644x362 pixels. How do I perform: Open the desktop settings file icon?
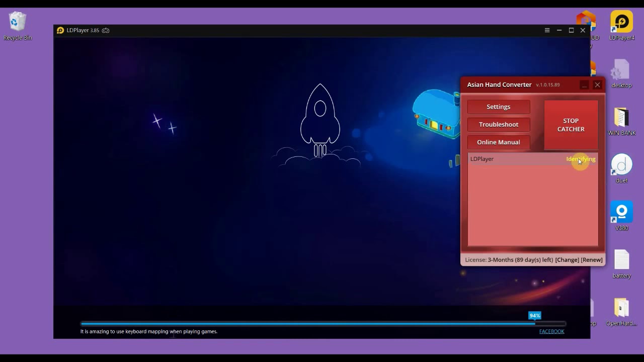[x=621, y=74]
